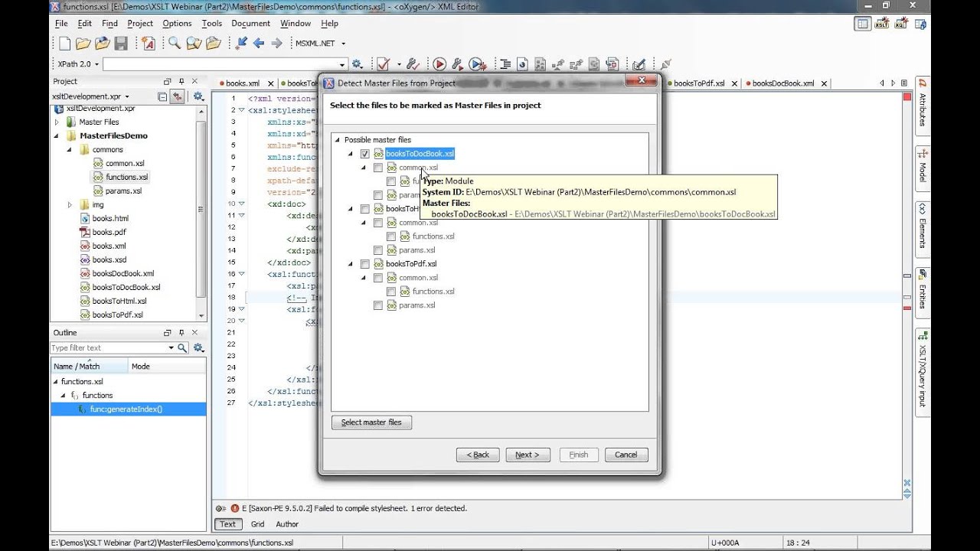Image resolution: width=980 pixels, height=551 pixels.
Task: Click the Format and Indent icon
Action: [x=504, y=64]
